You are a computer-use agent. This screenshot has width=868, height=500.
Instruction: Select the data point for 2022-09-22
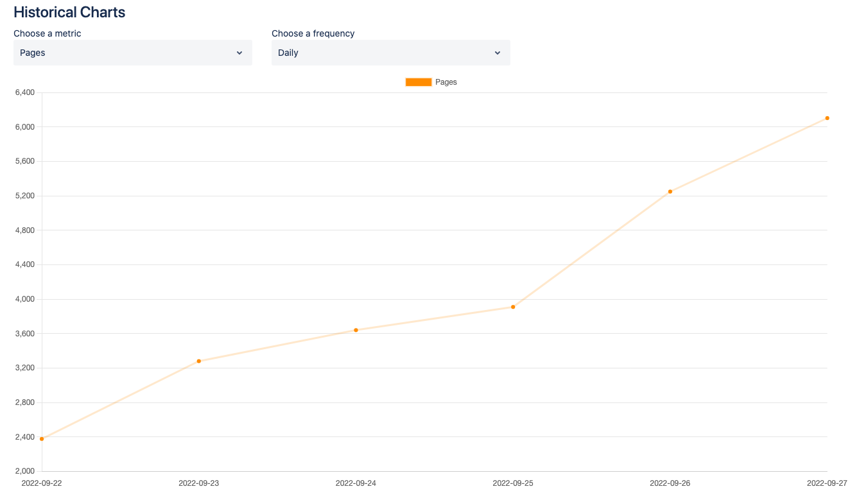click(42, 439)
